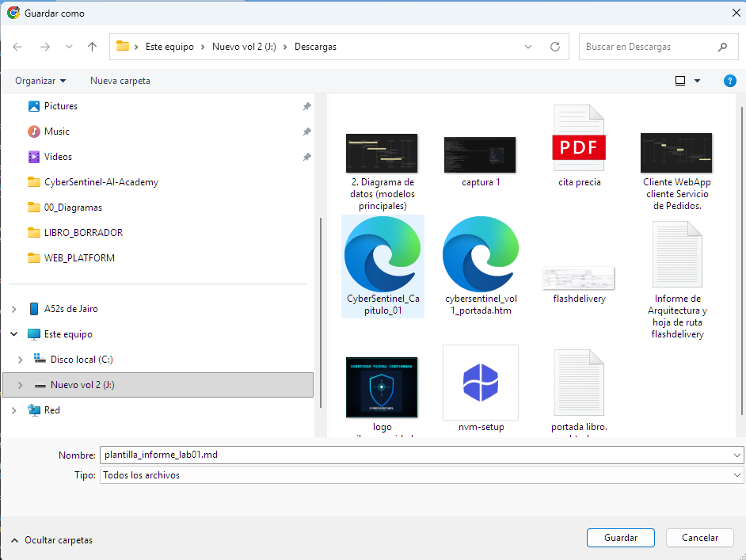Click the CyberSentinel_Capitulo_01 file icon
This screenshot has width=746, height=560.
click(383, 255)
